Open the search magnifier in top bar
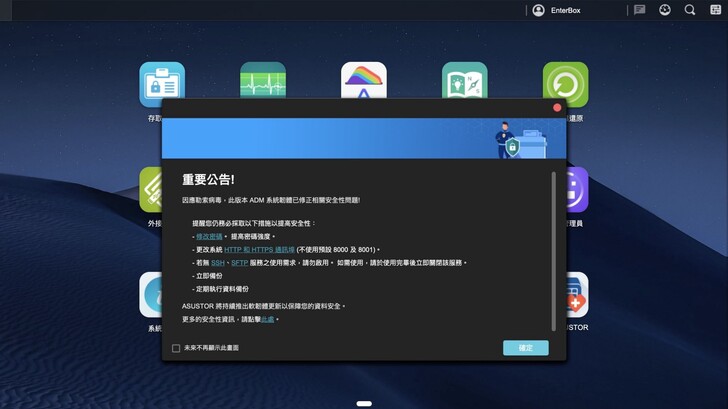The width and height of the screenshot is (728, 409). tap(690, 10)
